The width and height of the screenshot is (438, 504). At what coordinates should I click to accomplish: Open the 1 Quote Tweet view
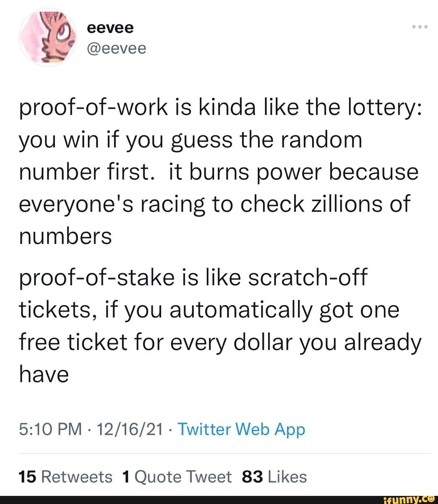[x=177, y=477]
